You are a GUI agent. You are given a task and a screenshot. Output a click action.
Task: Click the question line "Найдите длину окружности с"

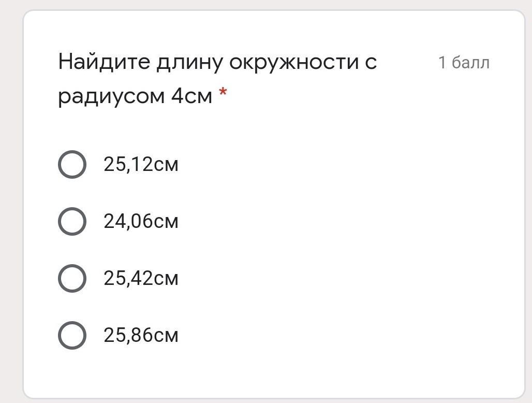pos(217,62)
